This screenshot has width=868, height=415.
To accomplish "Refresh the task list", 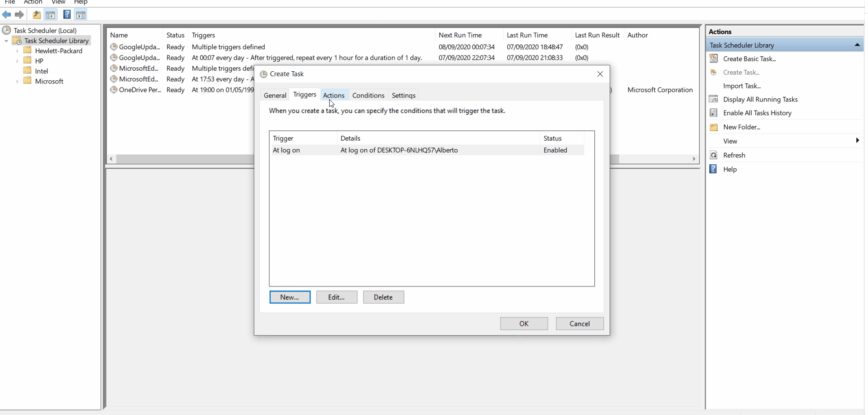I will coord(734,155).
